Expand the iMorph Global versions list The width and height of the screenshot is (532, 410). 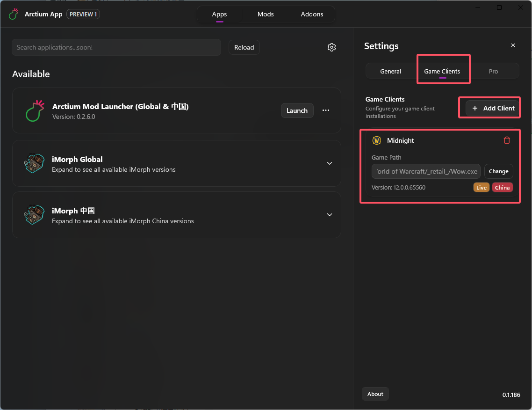point(330,163)
